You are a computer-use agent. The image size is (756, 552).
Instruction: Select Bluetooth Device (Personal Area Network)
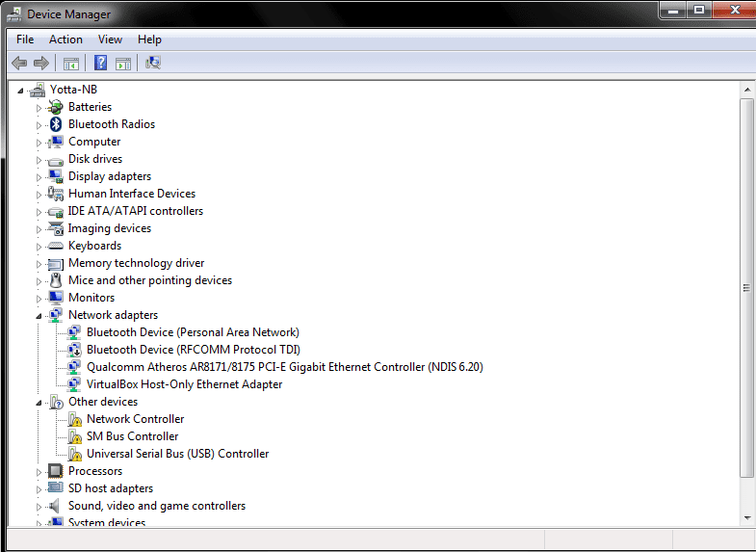[x=193, y=332]
